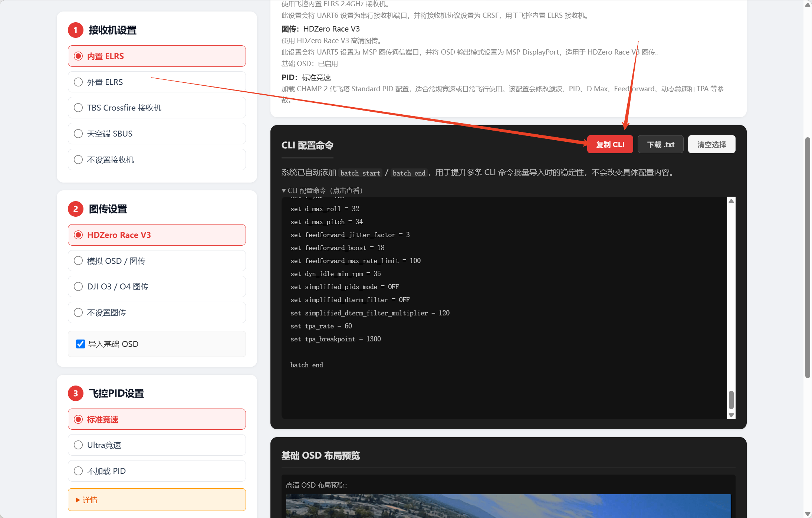Expand the 详情 details section
812x518 pixels.
point(157,500)
